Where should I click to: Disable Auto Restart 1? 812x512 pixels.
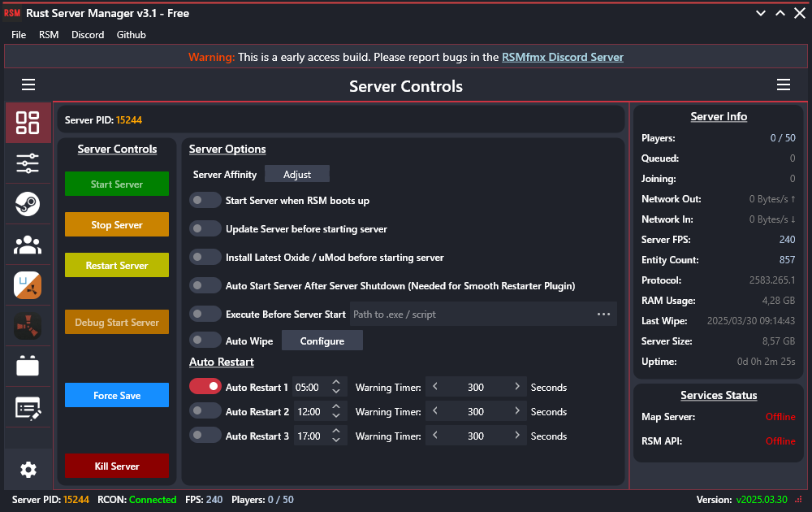tap(205, 387)
